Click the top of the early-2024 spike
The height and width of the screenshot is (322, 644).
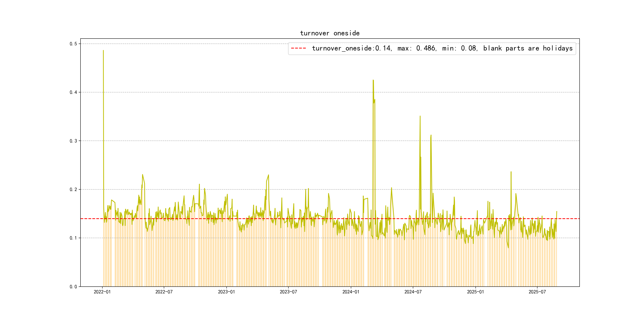coord(373,80)
